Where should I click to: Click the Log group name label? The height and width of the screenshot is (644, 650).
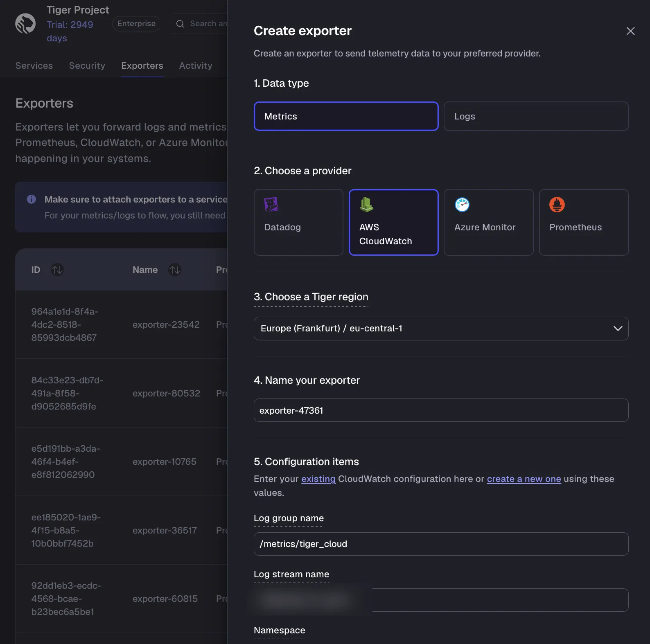289,518
